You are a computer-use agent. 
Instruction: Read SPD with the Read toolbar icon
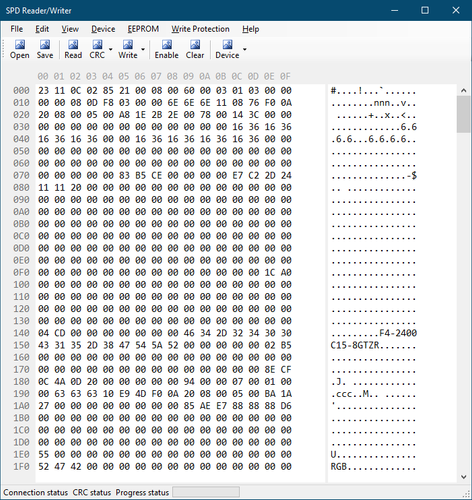click(73, 49)
